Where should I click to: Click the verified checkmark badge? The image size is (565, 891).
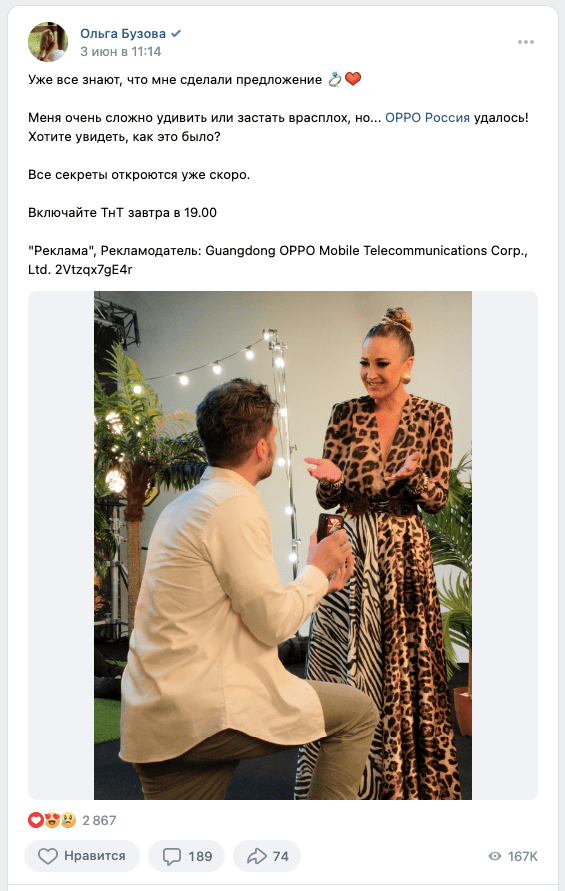176,34
